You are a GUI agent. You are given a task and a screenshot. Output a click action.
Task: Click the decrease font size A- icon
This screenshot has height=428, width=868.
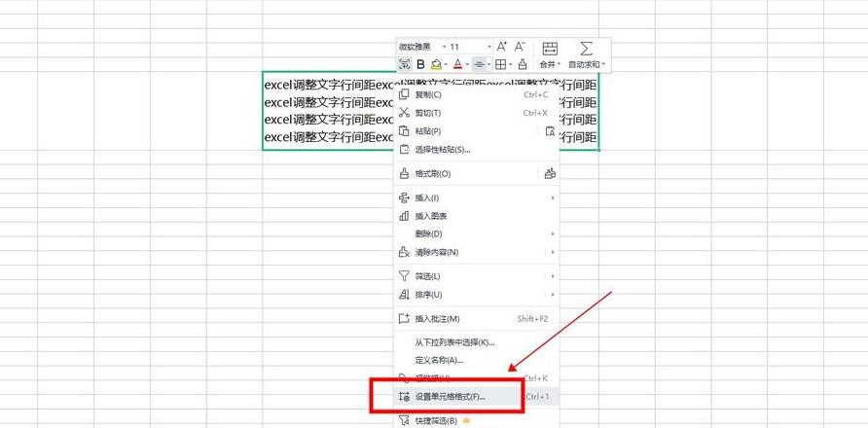(x=520, y=47)
